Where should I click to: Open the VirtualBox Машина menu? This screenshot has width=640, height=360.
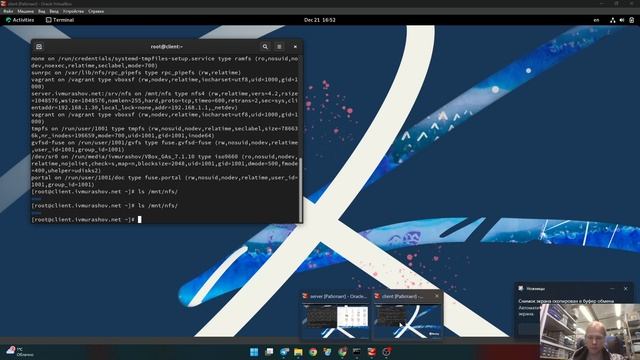pos(25,11)
